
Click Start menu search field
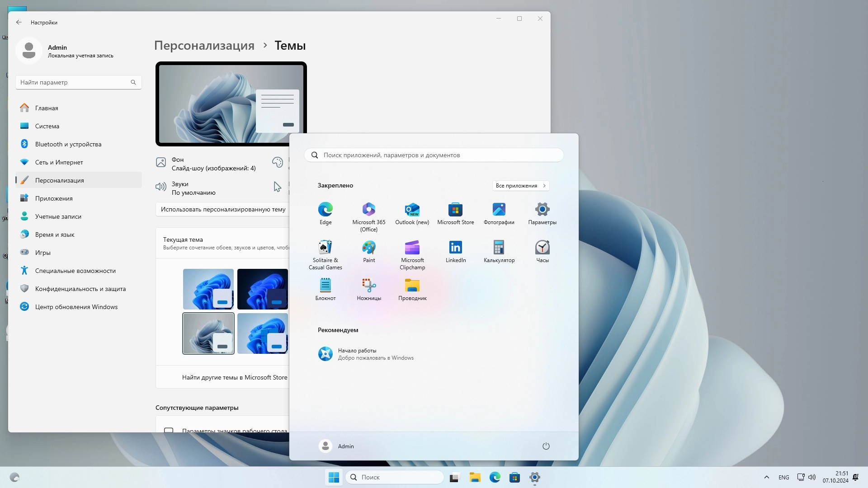pyautogui.click(x=434, y=155)
